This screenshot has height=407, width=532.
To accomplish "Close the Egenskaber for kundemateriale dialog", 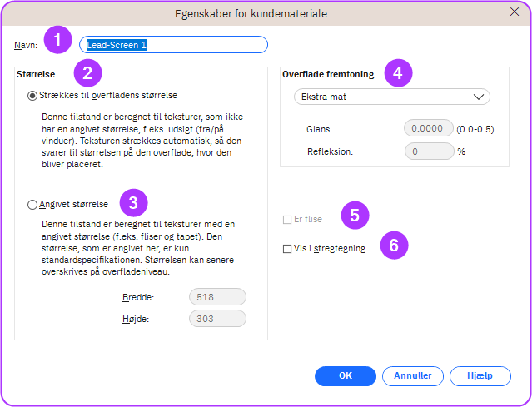I will coord(514,12).
